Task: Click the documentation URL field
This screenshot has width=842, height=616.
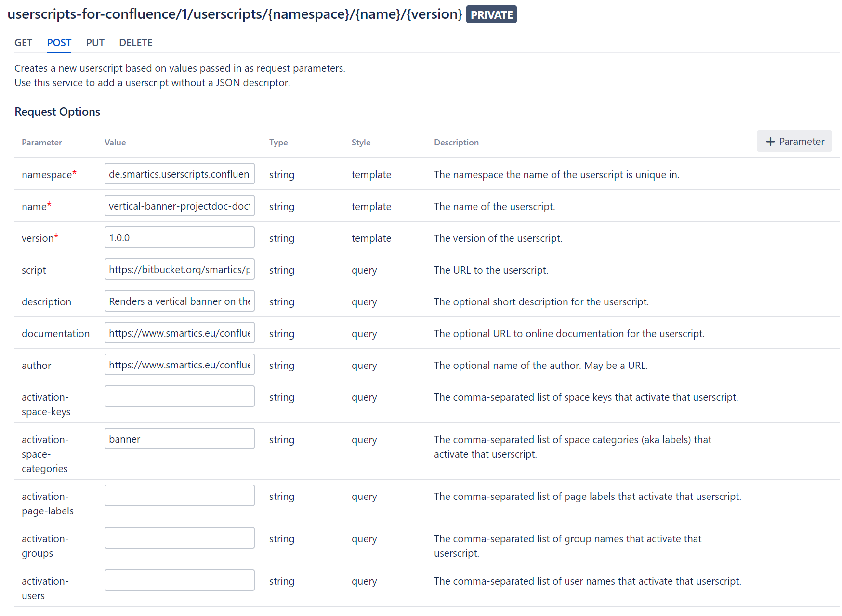Action: point(179,332)
